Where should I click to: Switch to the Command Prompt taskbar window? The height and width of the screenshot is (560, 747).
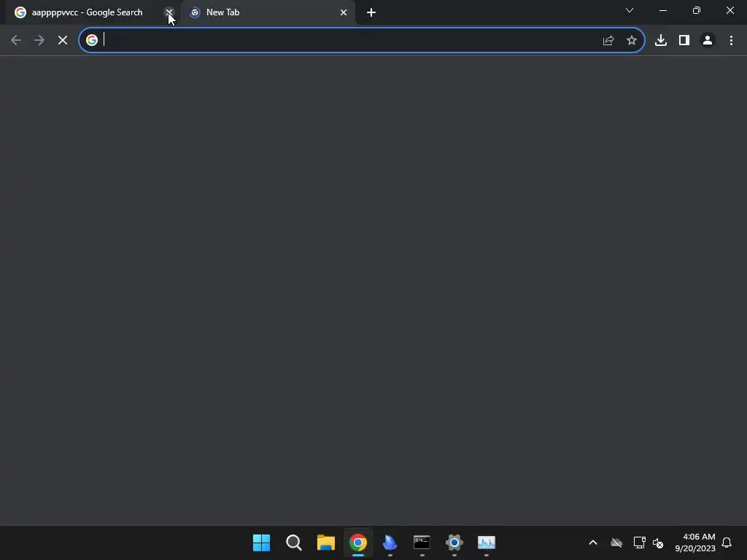click(x=422, y=542)
